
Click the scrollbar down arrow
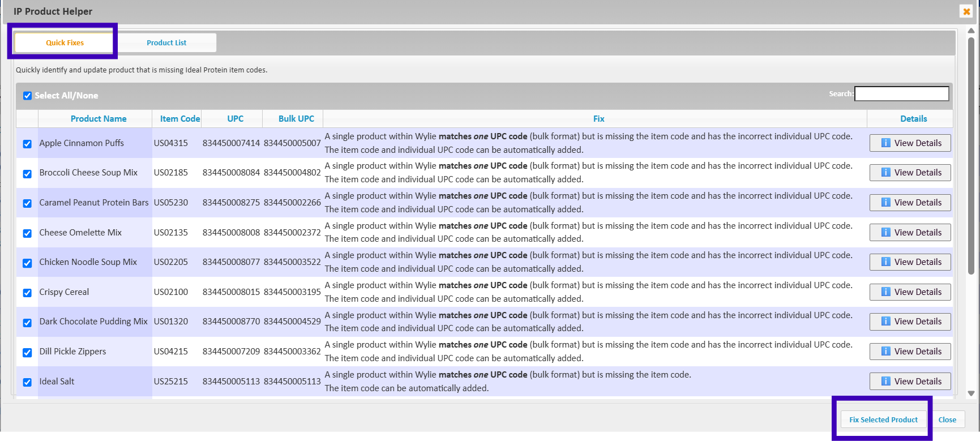[971, 393]
